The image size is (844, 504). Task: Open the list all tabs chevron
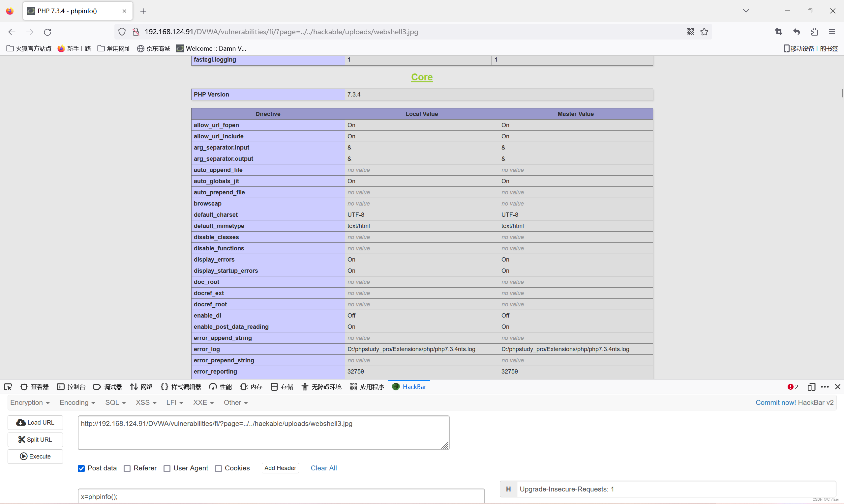(x=746, y=11)
